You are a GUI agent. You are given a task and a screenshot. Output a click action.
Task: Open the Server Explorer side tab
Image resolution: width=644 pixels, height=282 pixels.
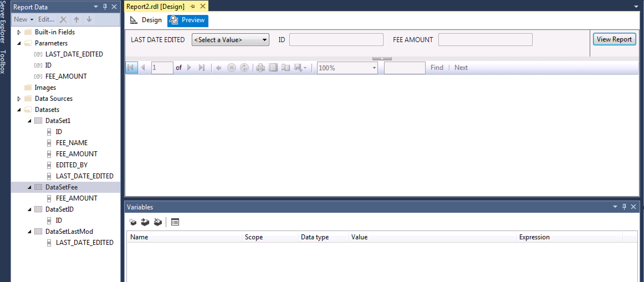coord(3,22)
